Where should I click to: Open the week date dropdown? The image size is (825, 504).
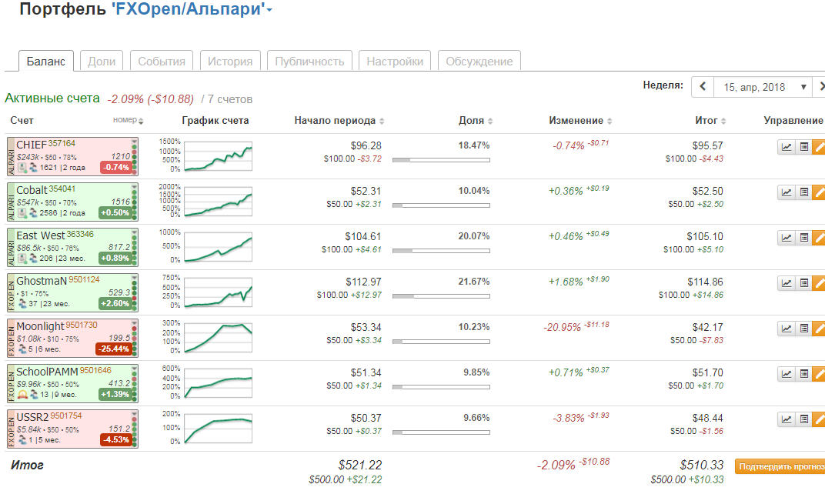[762, 87]
